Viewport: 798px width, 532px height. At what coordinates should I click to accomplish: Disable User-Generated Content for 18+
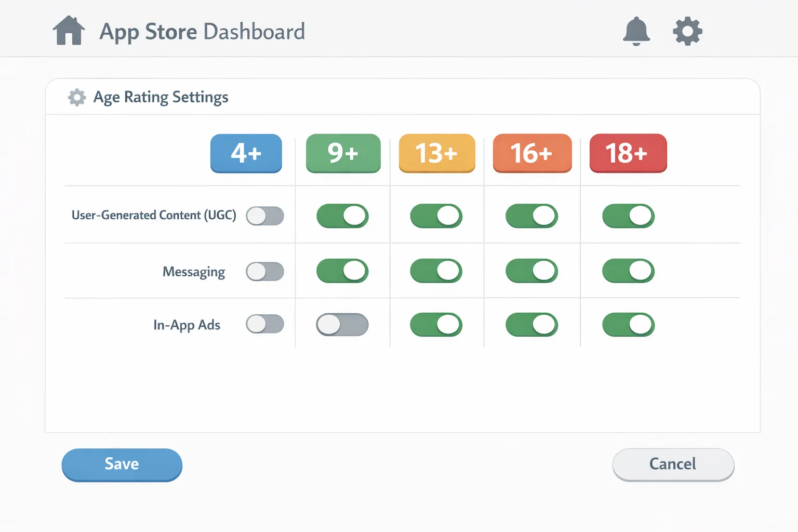pyautogui.click(x=628, y=216)
